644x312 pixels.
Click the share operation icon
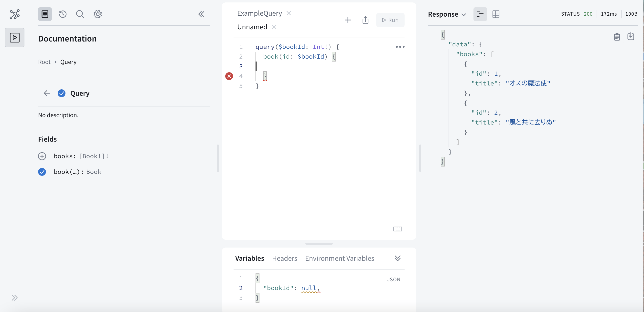[x=365, y=20]
